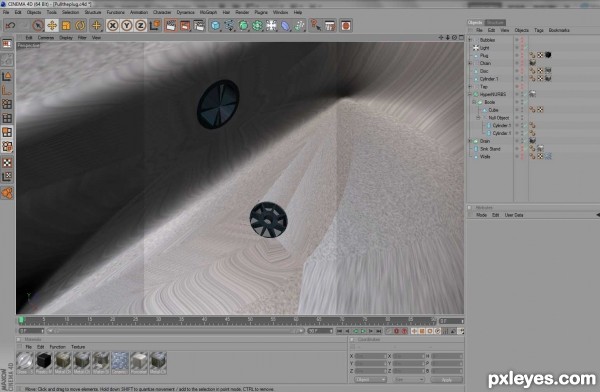
Task: Open the scene and light objects icon
Action: coord(272,26)
